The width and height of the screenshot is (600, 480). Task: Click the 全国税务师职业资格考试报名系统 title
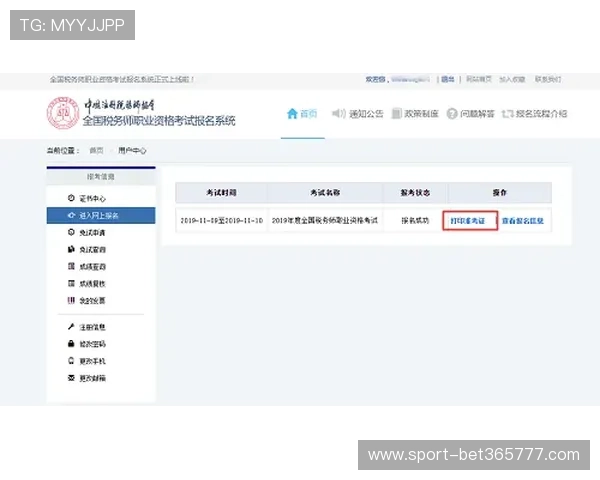click(159, 121)
